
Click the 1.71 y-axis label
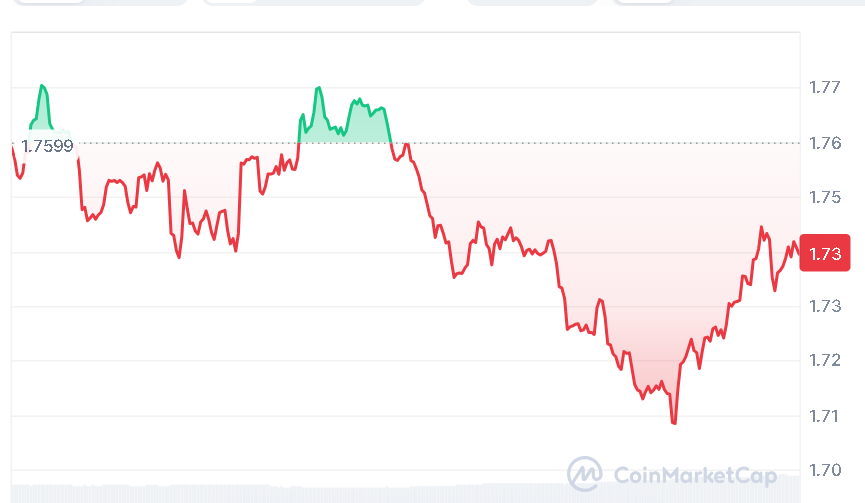824,415
